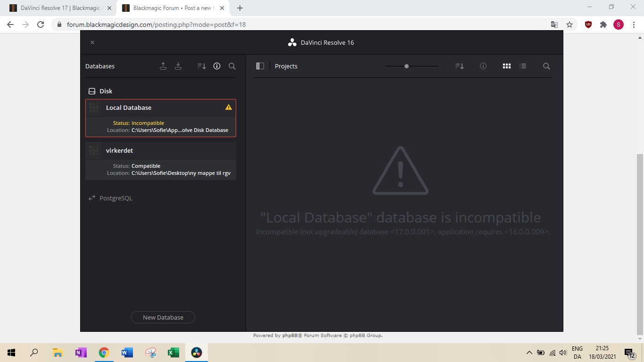The image size is (644, 362).
Task: Select the Disk database section
Action: pos(100,91)
